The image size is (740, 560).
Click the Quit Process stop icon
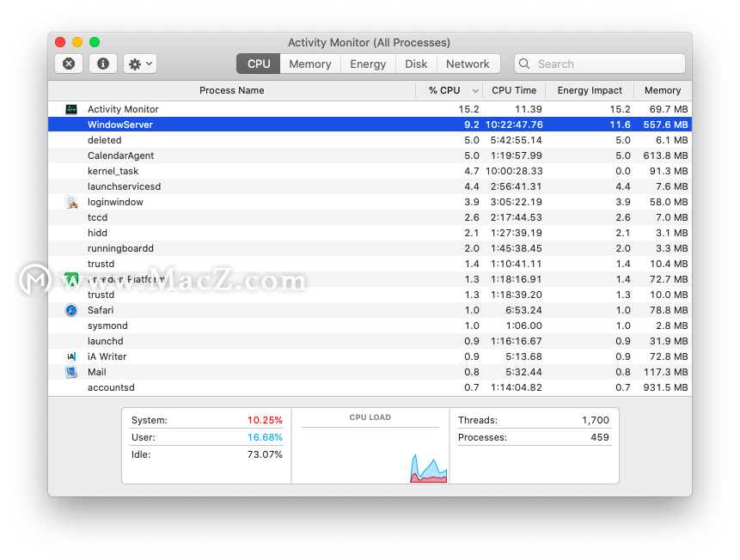coord(69,64)
